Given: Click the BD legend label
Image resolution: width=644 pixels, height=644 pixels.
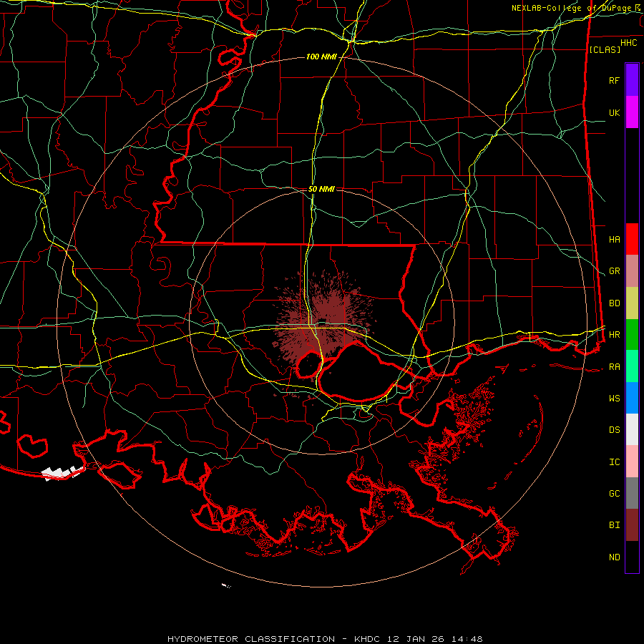Looking at the screenshot, I should (614, 303).
